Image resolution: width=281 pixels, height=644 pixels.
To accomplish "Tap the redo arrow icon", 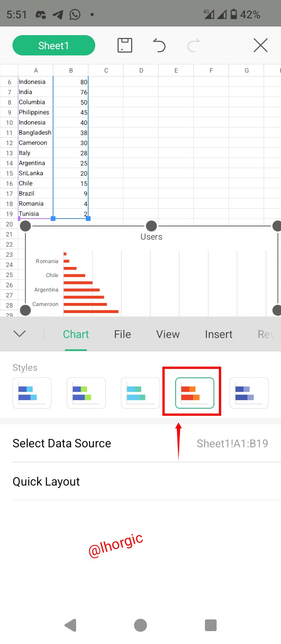I will (194, 45).
